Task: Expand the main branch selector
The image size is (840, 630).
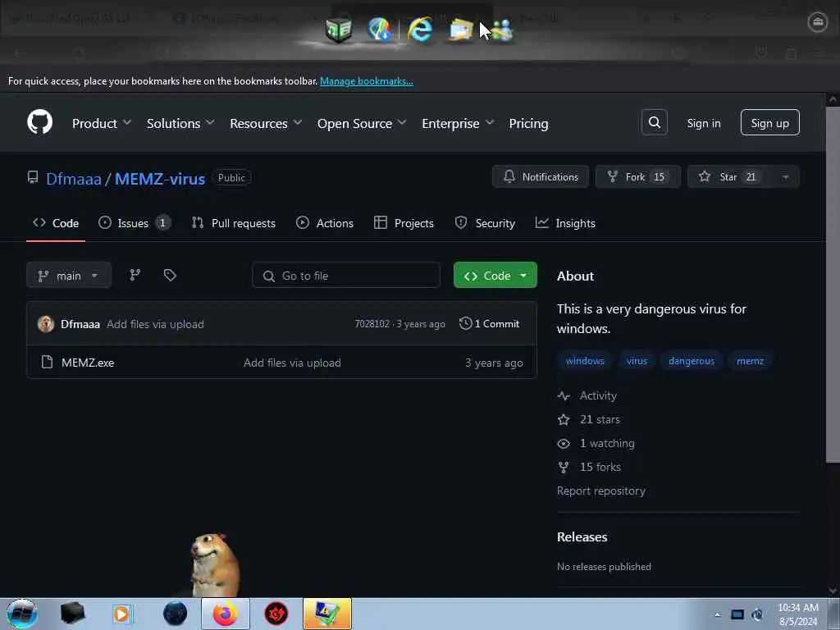Action: click(69, 276)
